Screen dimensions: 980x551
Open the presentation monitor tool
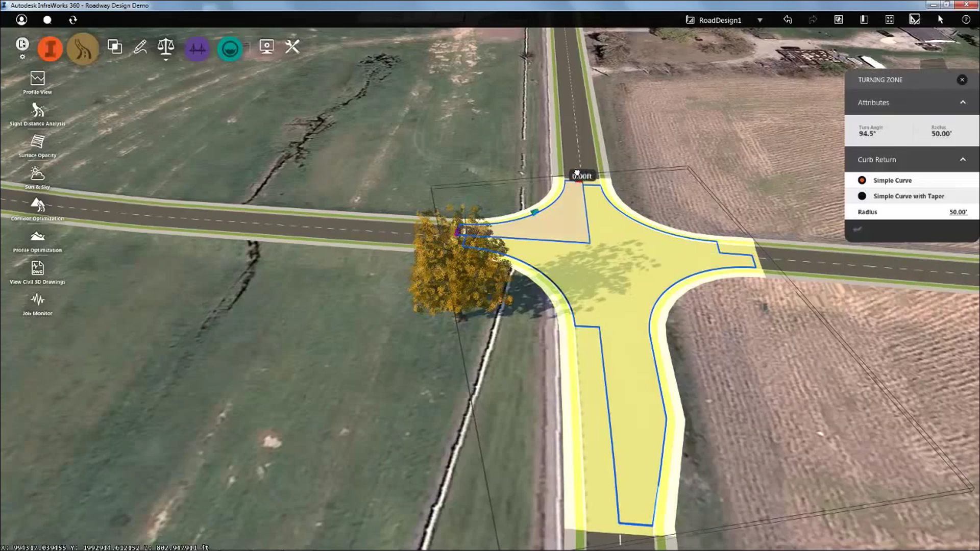pos(266,46)
